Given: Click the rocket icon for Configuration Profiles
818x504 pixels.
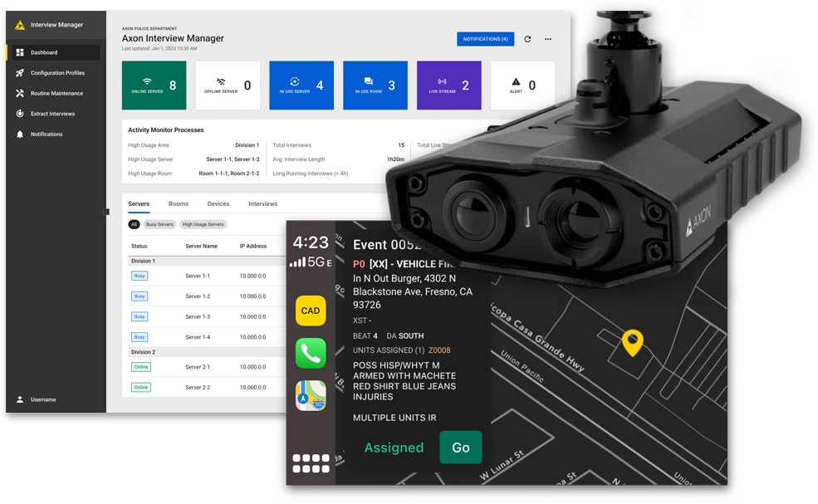Looking at the screenshot, I should (20, 73).
